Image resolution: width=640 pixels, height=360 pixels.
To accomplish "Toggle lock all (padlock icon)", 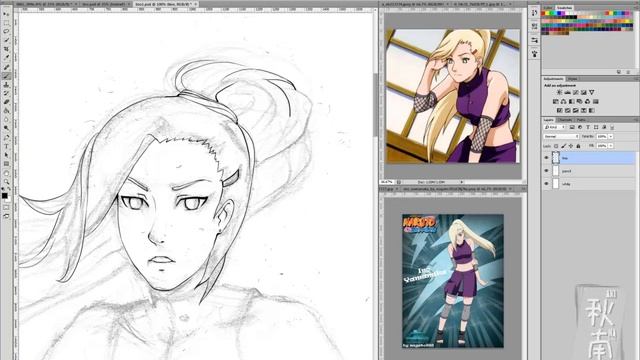I will 578,146.
